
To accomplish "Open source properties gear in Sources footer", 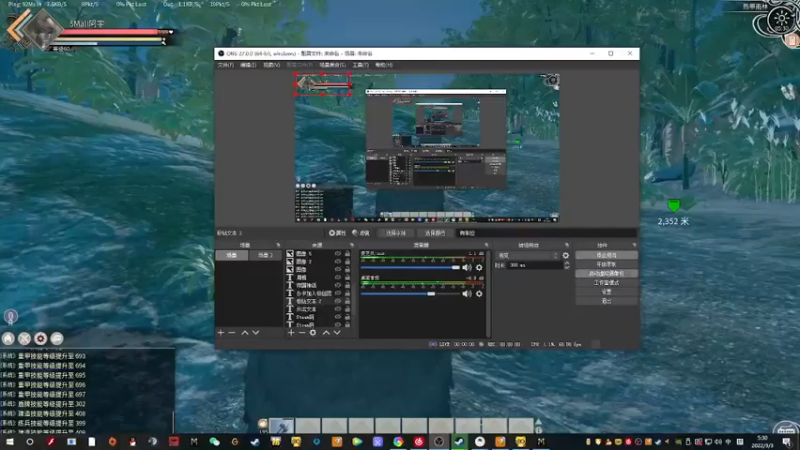I will 313,333.
